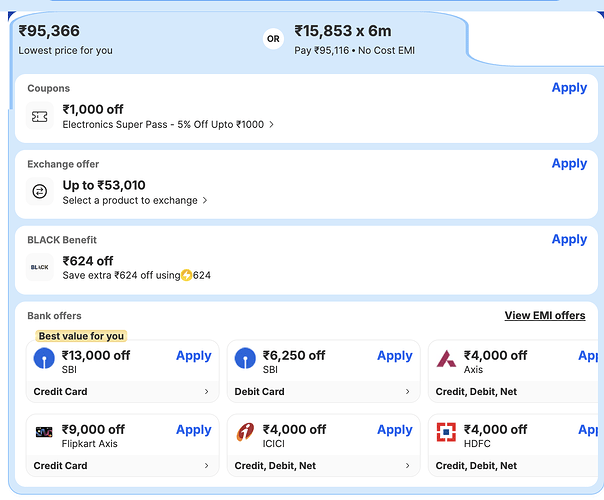Open View EMI offers link

coord(544,315)
